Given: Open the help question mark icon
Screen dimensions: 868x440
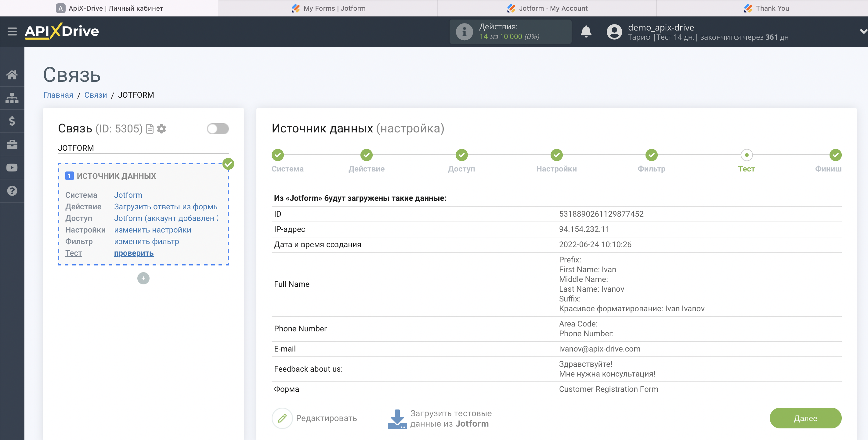Looking at the screenshot, I should (x=12, y=191).
